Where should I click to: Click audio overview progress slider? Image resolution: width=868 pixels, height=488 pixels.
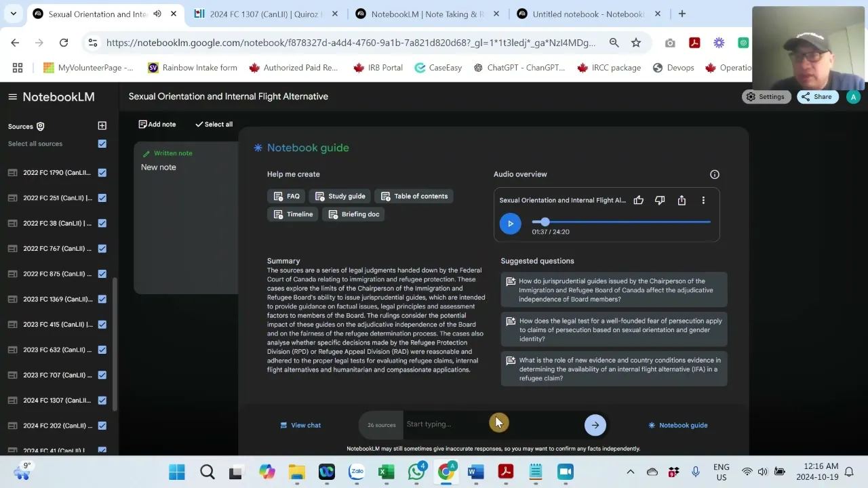(621, 222)
